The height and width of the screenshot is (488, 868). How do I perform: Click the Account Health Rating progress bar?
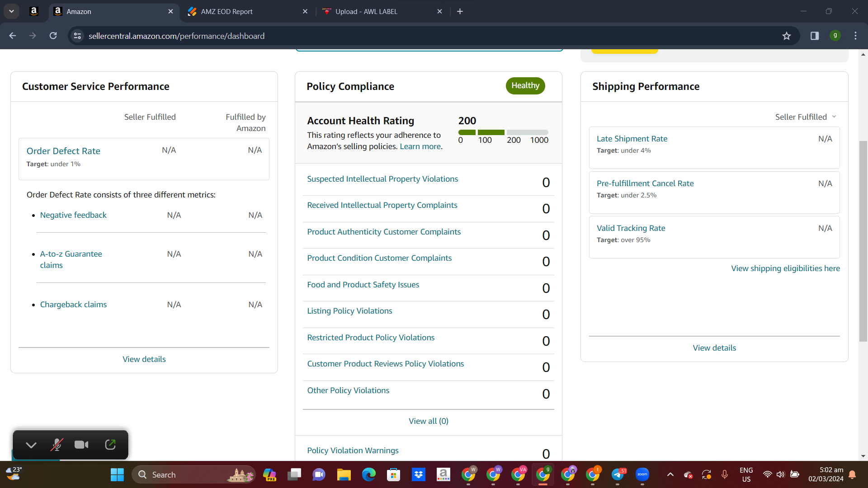[503, 132]
